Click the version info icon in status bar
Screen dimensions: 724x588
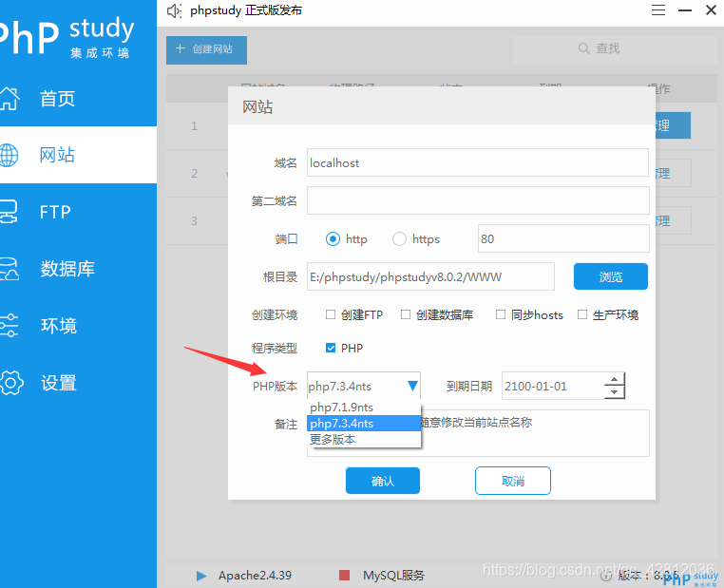pos(606,576)
